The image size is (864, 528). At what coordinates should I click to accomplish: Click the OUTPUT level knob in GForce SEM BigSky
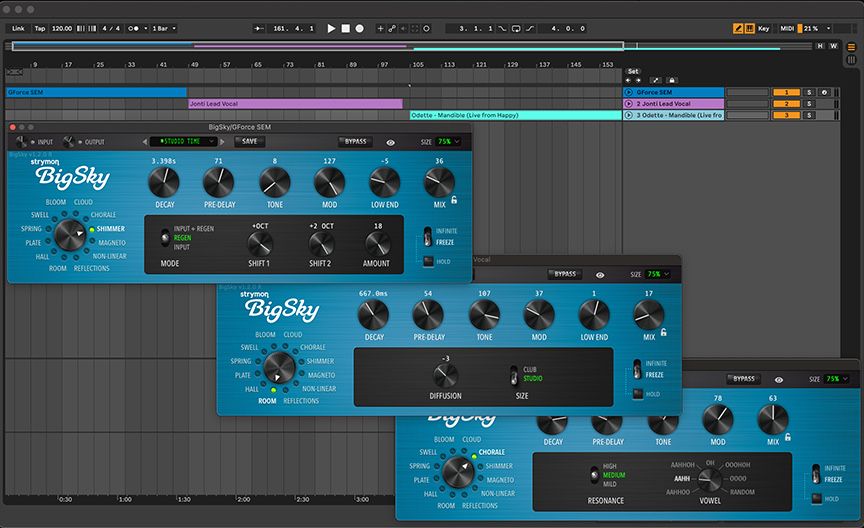click(x=68, y=142)
